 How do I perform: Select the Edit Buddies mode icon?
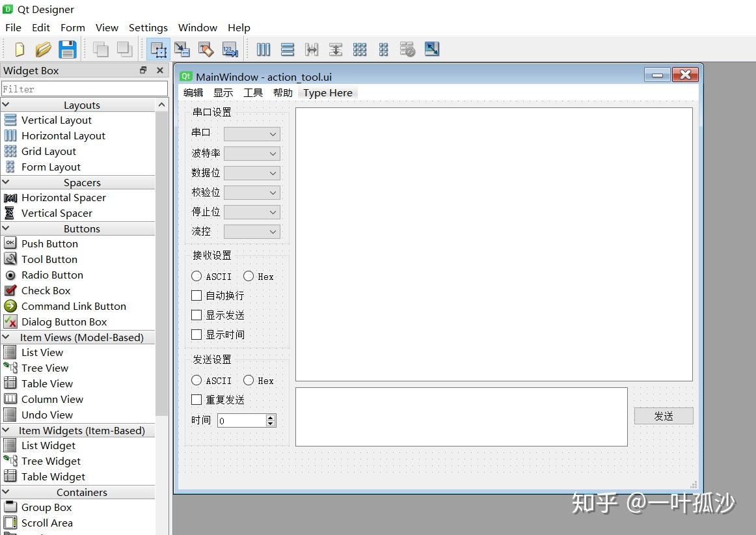(x=206, y=49)
